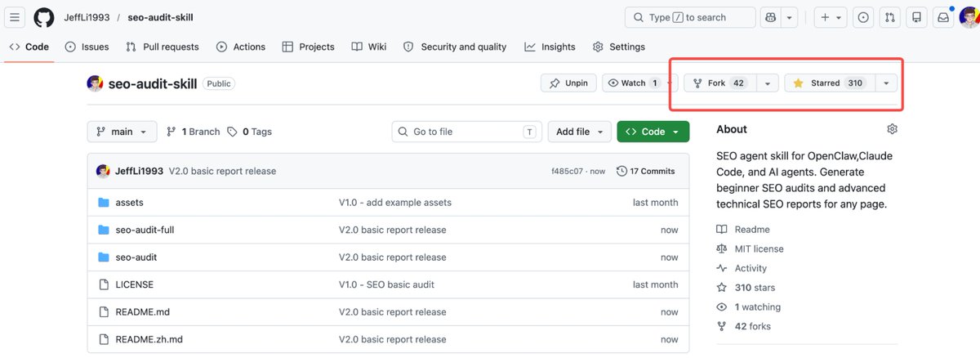Screen dimensions: 980x358
Task: Open the create new plus dropdown
Action: 831,17
